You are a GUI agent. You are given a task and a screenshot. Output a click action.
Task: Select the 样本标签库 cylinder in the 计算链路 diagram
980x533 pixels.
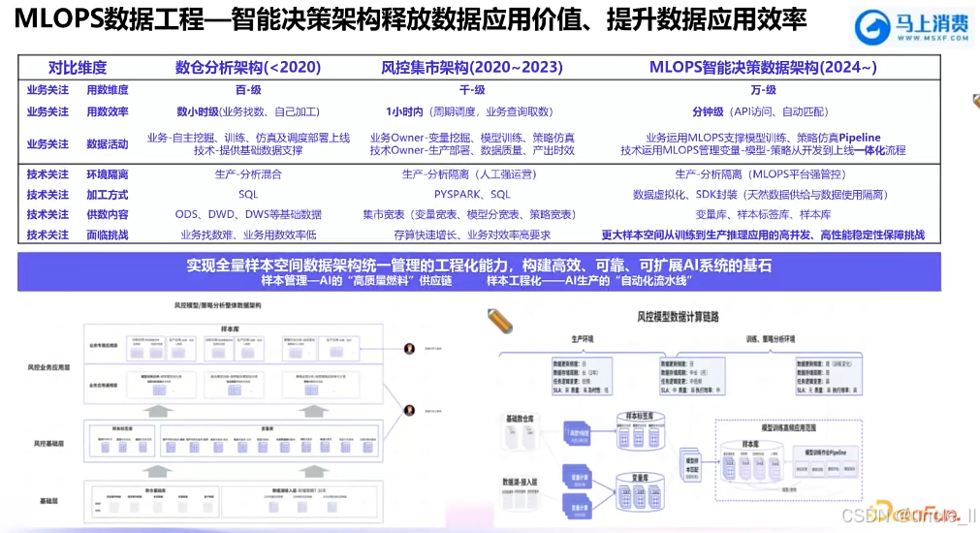(640, 431)
